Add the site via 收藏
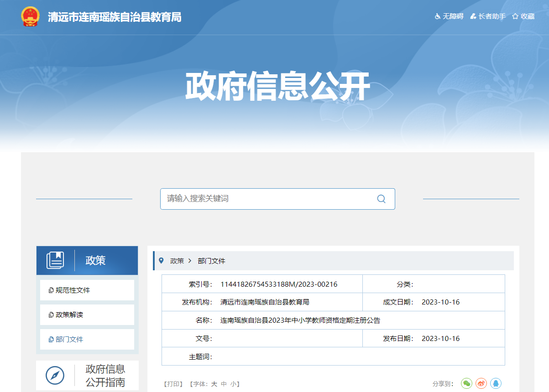 click(x=523, y=16)
